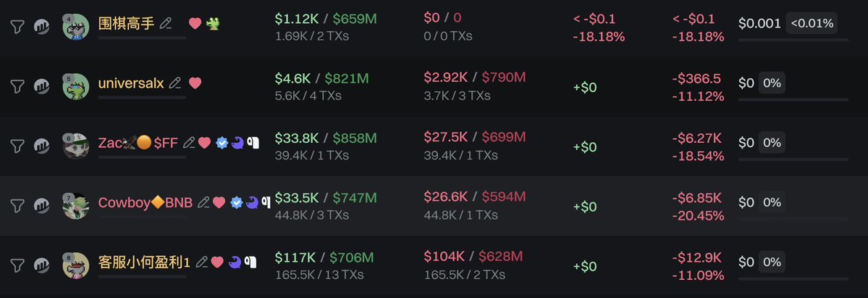
Task: Click the avatar of rank 6 trader Zac
Action: click(x=75, y=146)
